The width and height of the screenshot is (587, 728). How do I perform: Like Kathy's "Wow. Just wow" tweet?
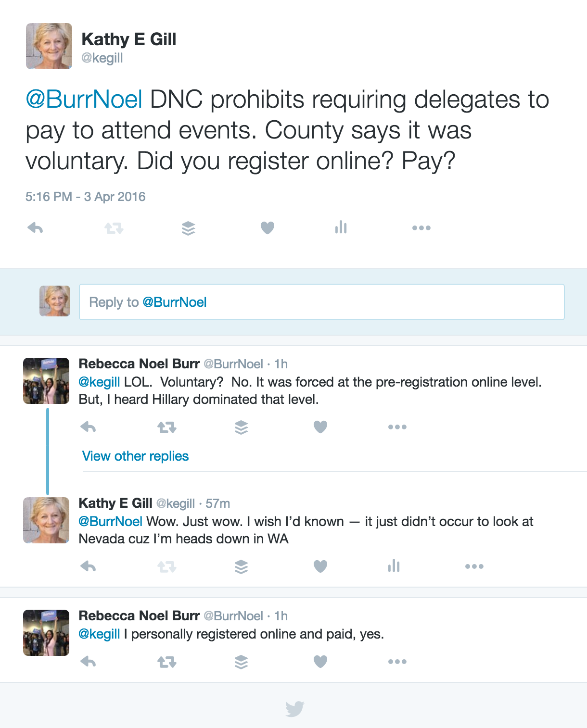320,566
